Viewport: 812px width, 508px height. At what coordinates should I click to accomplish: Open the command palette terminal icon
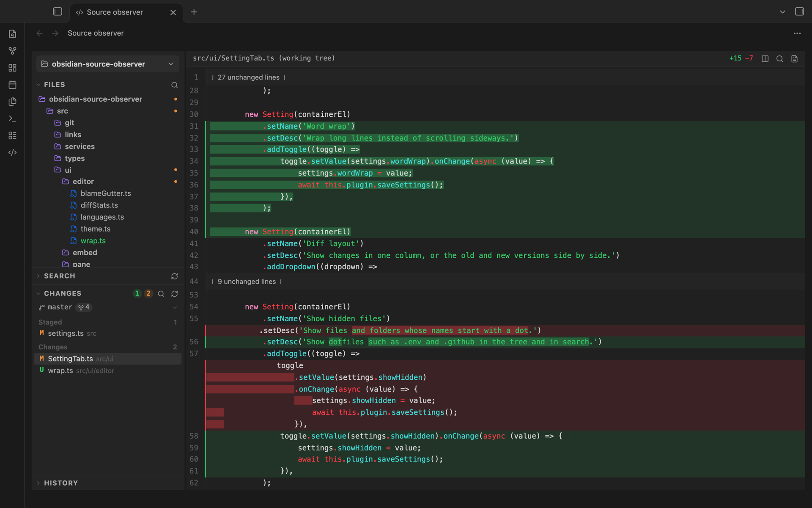pyautogui.click(x=12, y=119)
